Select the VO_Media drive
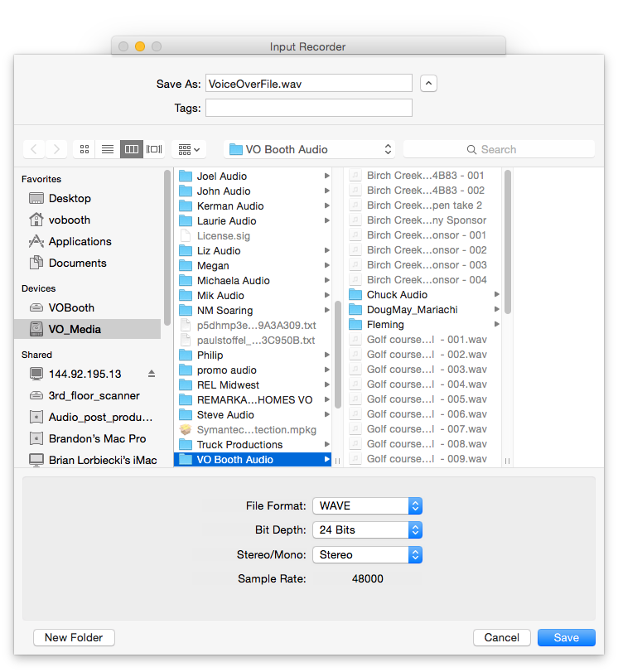618x672 pixels. [x=89, y=329]
